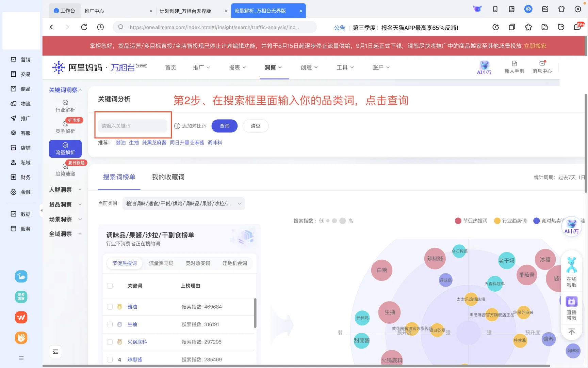Open 消息中心 message center
588x368 pixels.
pos(542,67)
